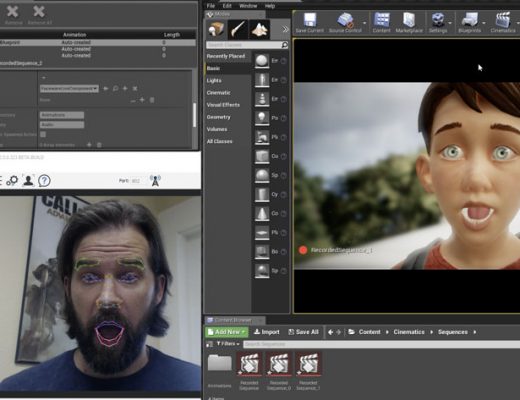
Task: Select the Geometry category
Action: click(228, 117)
